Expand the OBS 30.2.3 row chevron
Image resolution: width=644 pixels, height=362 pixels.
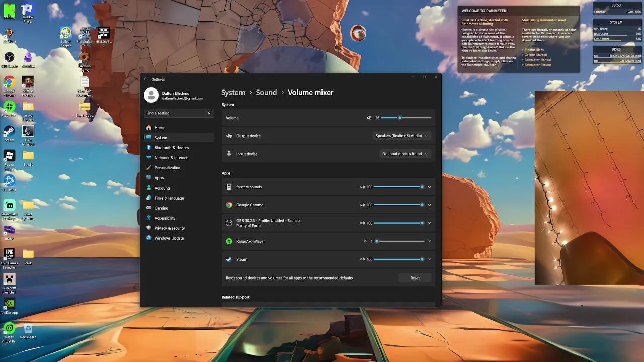tap(429, 223)
